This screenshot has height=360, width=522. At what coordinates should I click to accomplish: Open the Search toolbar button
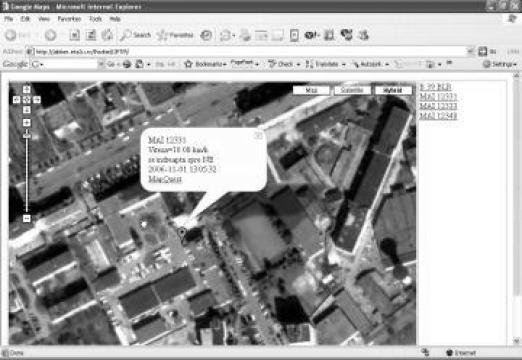point(136,35)
